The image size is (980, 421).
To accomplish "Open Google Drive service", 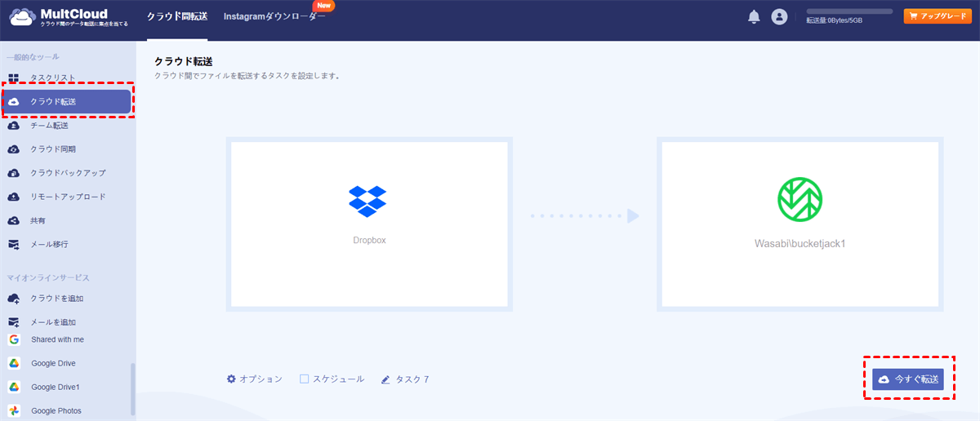I will click(x=53, y=363).
